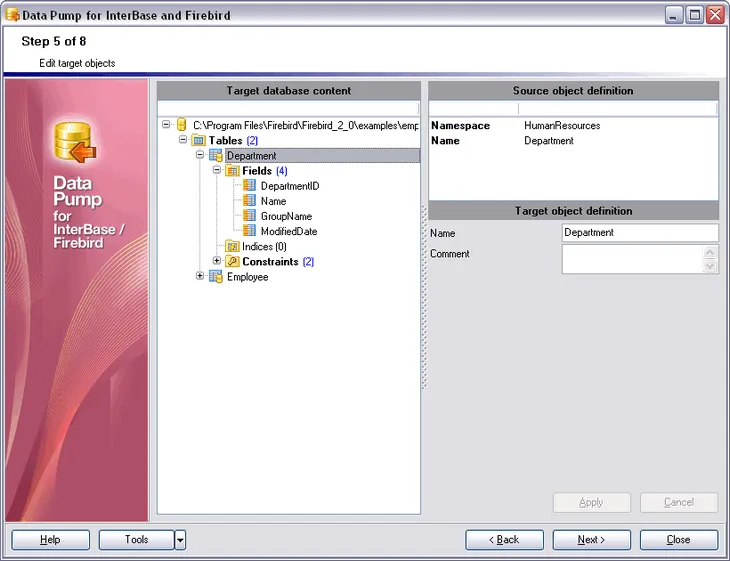Select the Fields (4) row
Viewport: 730px width, 561px height.
pos(264,171)
